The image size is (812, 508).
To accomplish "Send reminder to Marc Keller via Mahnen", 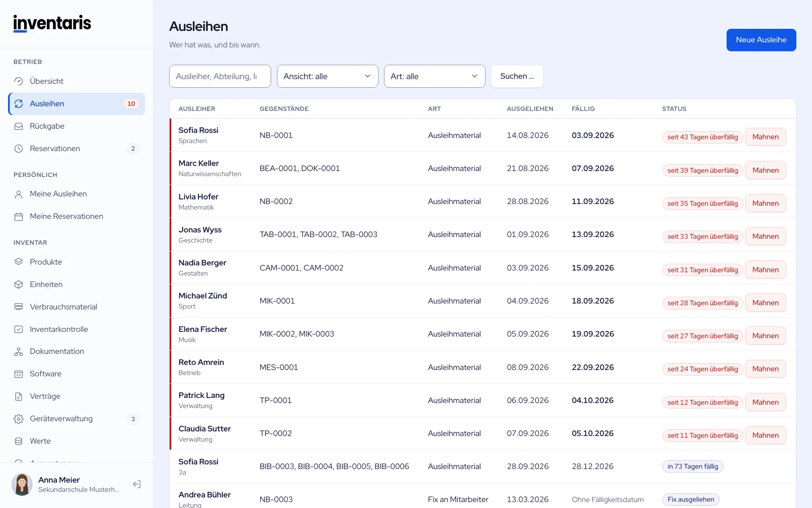I will tap(765, 170).
